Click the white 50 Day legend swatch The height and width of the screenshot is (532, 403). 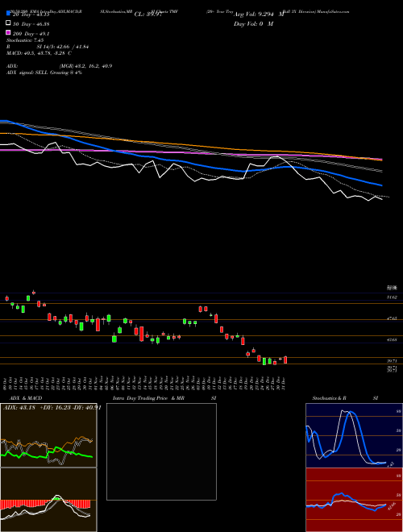8,23
